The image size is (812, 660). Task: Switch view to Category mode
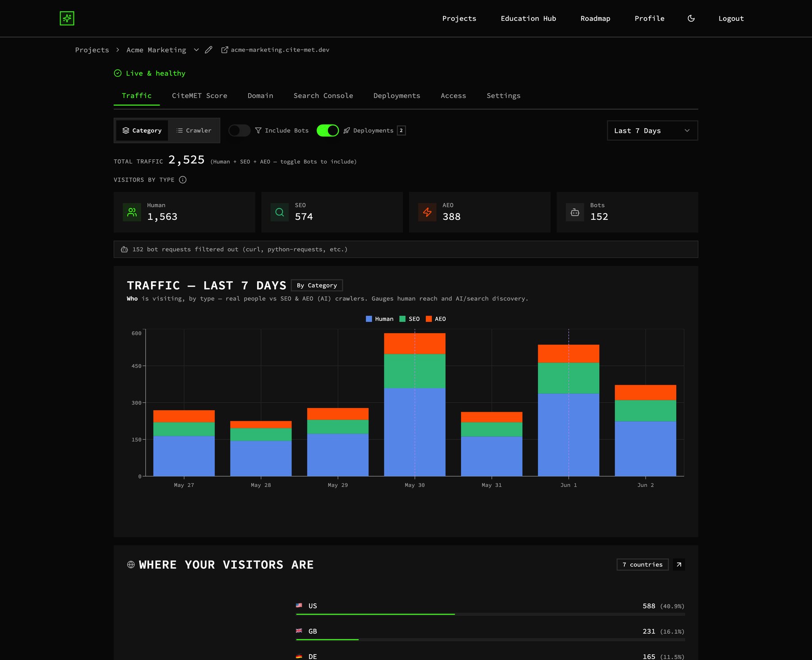point(142,130)
